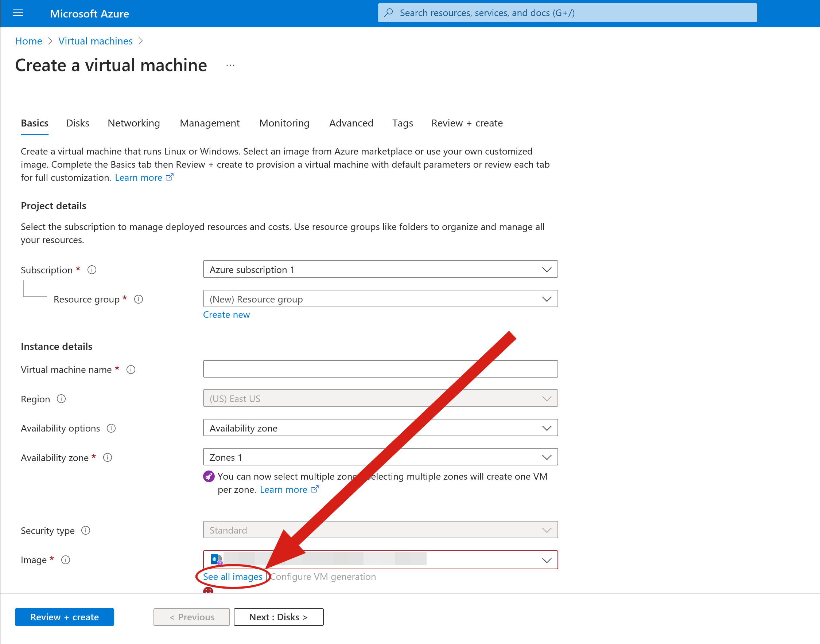Click the blue Review + create button
Screen dimensions: 820x644
[x=65, y=617]
